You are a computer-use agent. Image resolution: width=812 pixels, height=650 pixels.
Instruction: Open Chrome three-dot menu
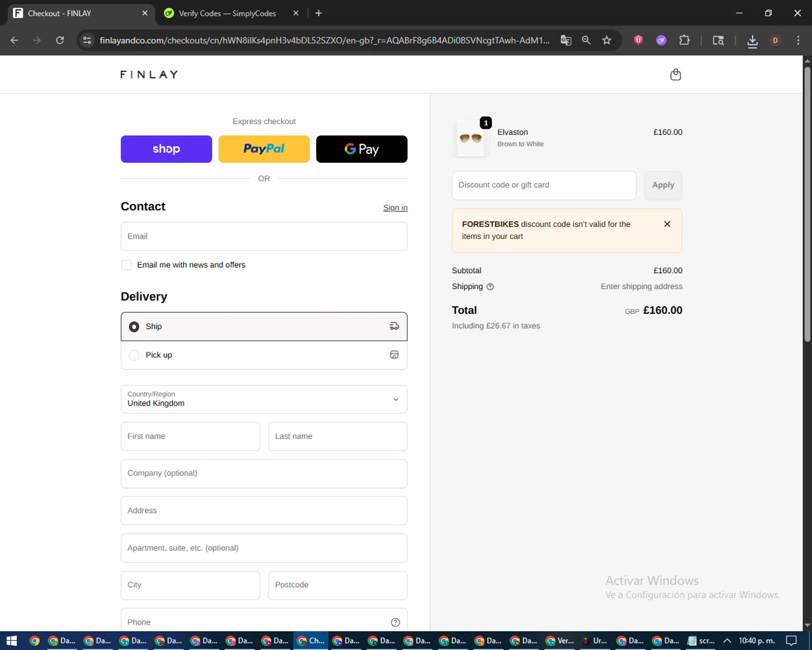pos(798,40)
